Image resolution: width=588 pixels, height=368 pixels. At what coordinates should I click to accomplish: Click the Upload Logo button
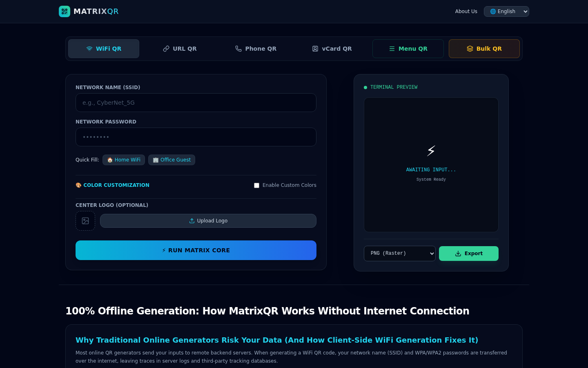208,221
